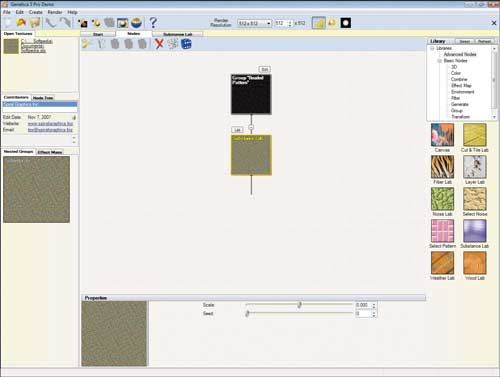The image size is (500, 377).
Task: Select the Canvas library thumbnail
Action: [442, 135]
